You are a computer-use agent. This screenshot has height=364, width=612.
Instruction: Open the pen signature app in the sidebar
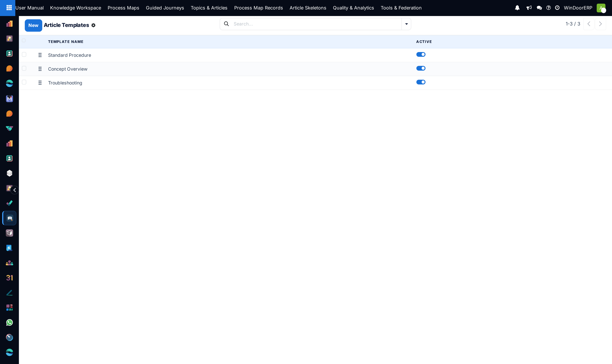(x=9, y=293)
